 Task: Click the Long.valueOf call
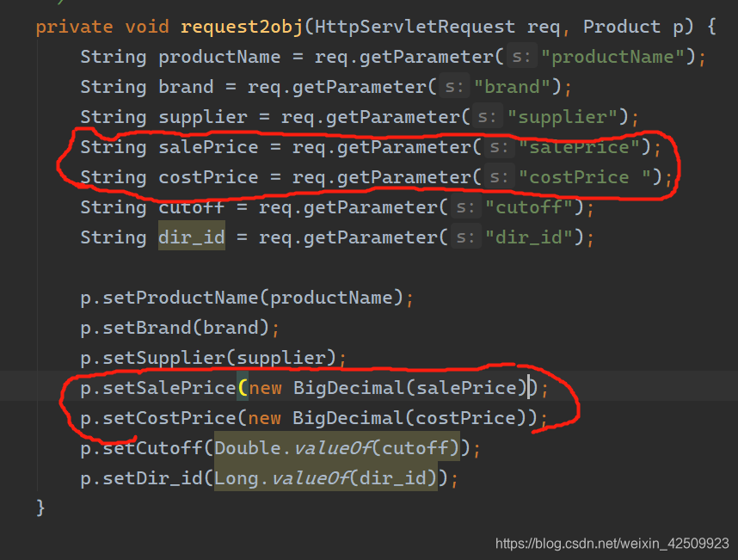click(326, 478)
